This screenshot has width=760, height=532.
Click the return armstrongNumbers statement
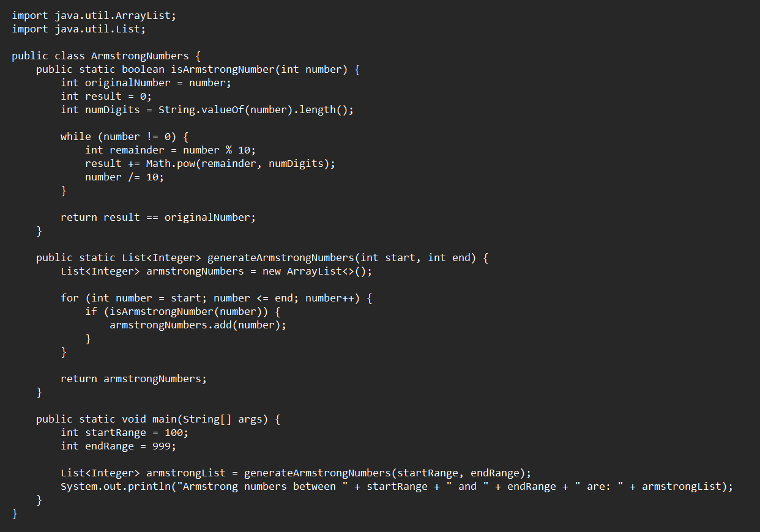click(133, 379)
